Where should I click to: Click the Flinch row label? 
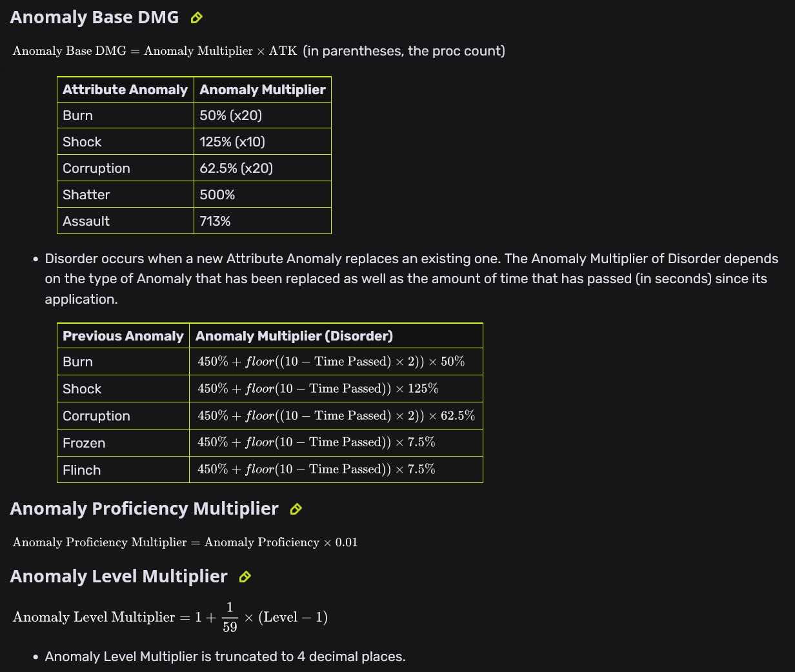tap(81, 470)
